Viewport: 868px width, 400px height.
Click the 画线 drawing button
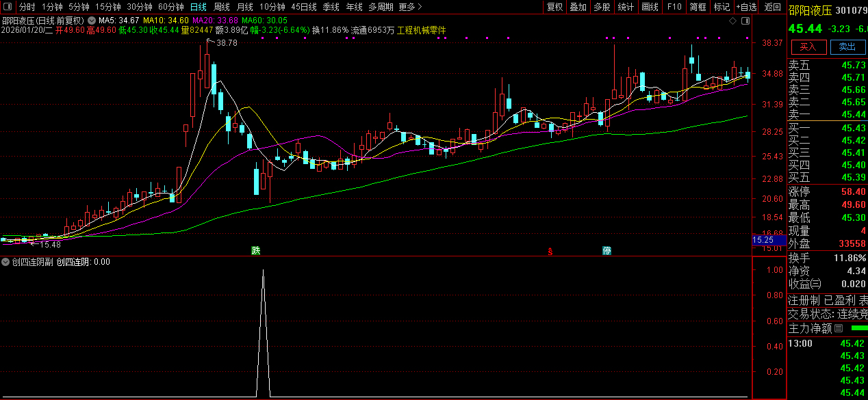coord(650,7)
